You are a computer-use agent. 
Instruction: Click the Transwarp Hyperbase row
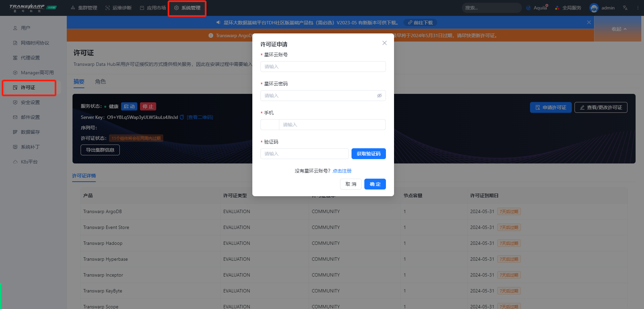click(x=354, y=259)
